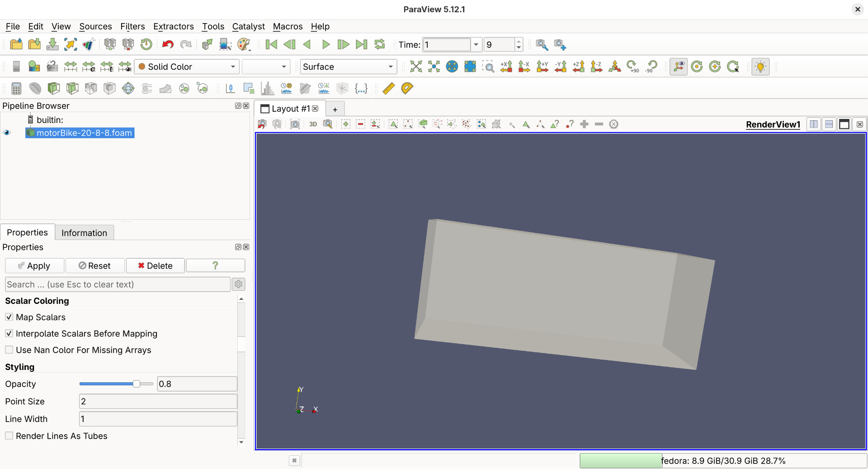
Task: Apply the Threshold filter icon
Action: point(91,88)
